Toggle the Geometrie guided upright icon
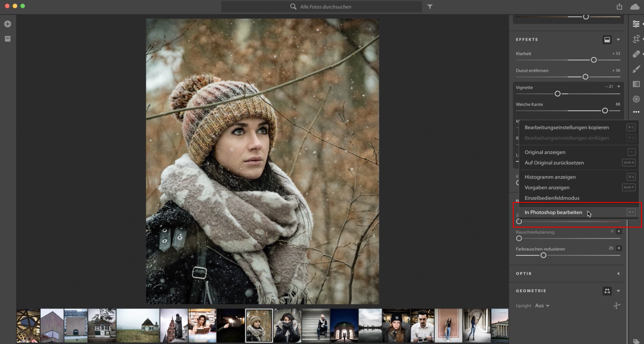 (x=607, y=291)
